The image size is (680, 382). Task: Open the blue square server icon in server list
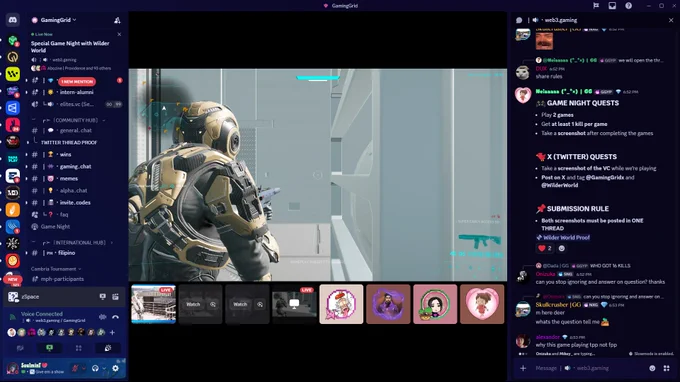13,108
